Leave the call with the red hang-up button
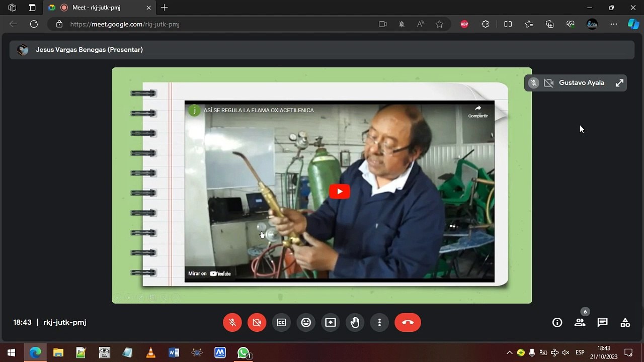The width and height of the screenshot is (644, 362). pyautogui.click(x=408, y=322)
